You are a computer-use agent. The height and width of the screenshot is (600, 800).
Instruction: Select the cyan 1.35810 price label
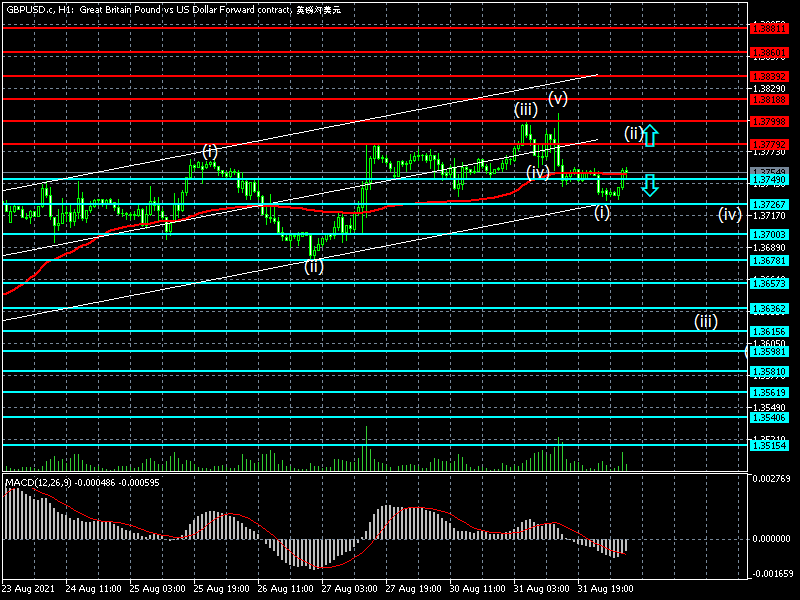pyautogui.click(x=769, y=372)
